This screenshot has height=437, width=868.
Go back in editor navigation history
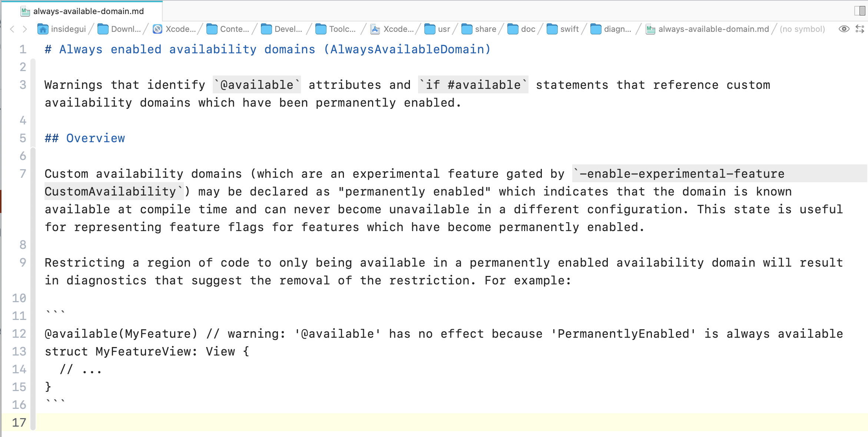[12, 29]
